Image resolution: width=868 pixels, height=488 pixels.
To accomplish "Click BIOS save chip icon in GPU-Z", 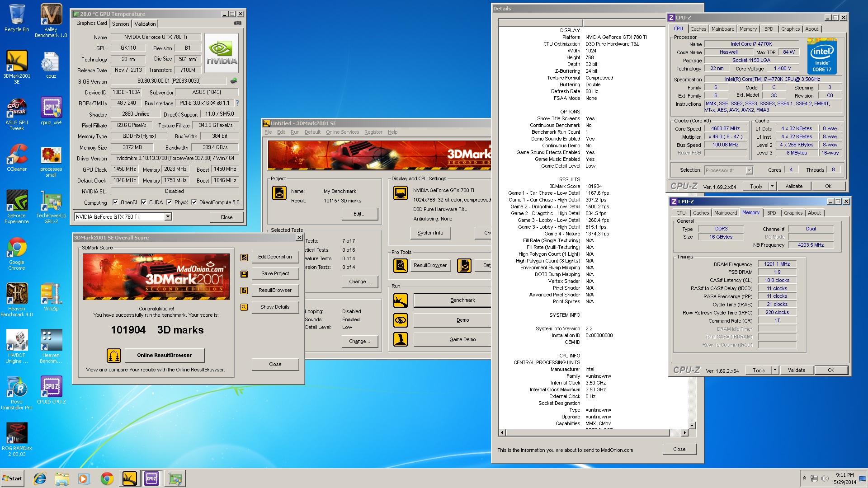I will coord(234,81).
